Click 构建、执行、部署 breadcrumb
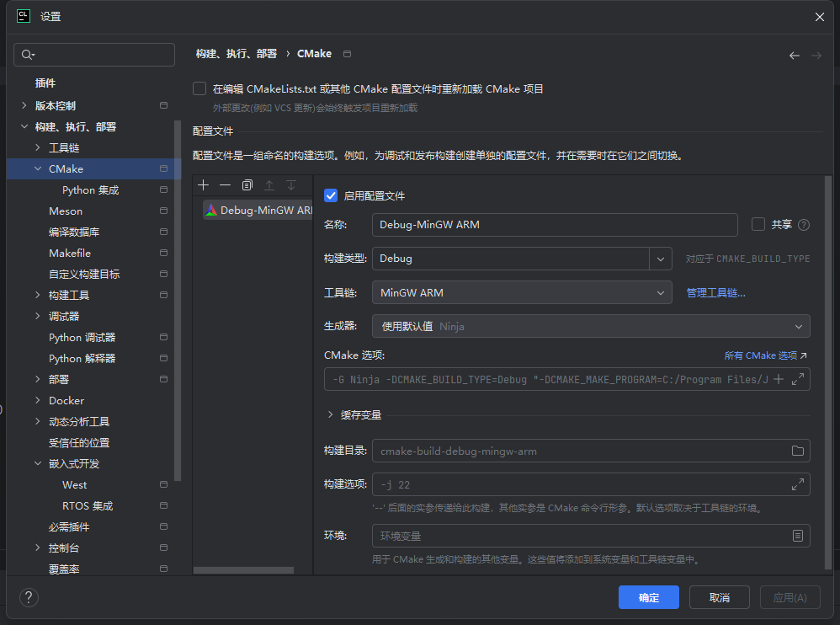840x625 pixels. tap(237, 54)
